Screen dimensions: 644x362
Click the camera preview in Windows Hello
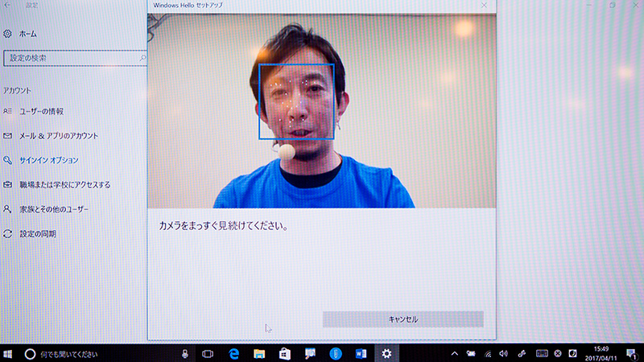[321, 111]
